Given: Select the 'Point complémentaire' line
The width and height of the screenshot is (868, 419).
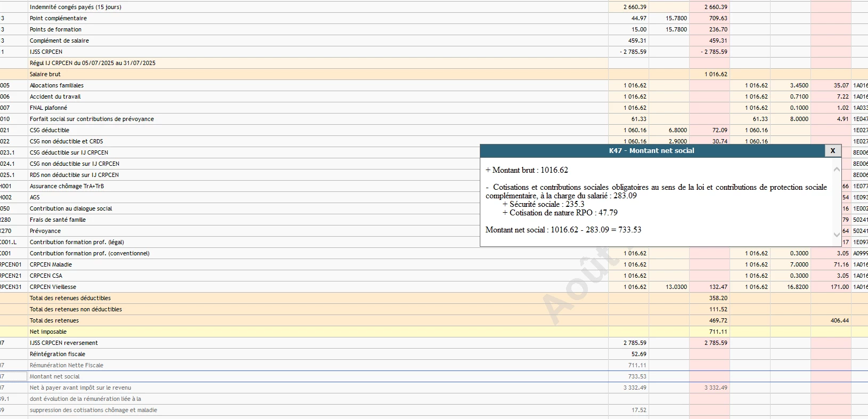Looking at the screenshot, I should tap(58, 18).
